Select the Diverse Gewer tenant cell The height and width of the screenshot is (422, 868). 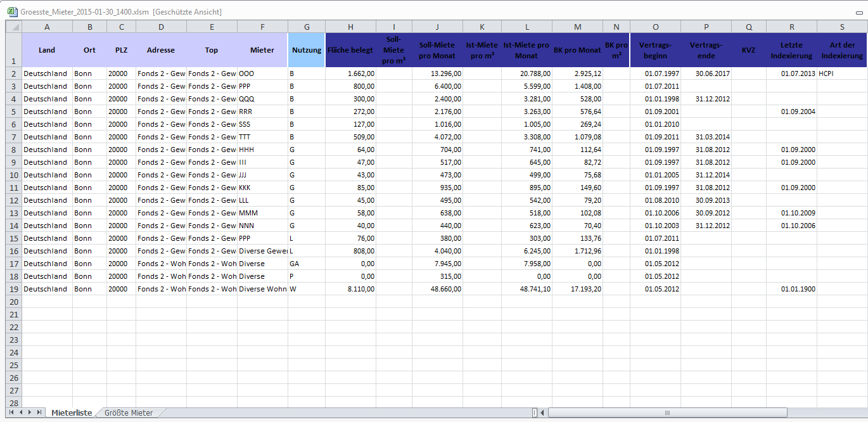point(263,251)
